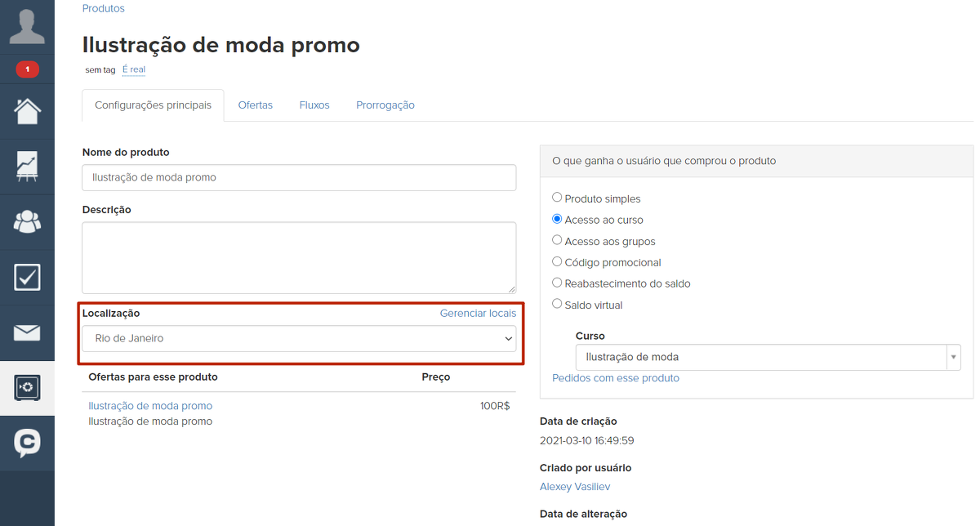
Task: Select the Código promocional radio button
Action: pyautogui.click(x=557, y=261)
